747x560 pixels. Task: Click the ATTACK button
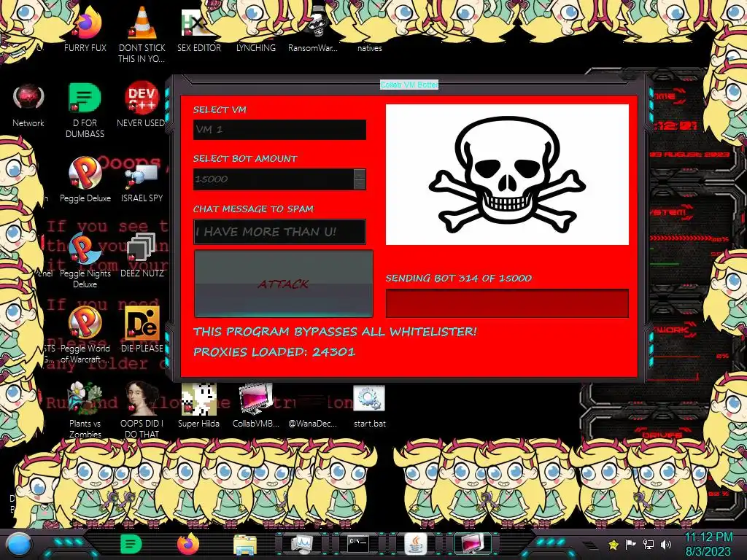[284, 284]
